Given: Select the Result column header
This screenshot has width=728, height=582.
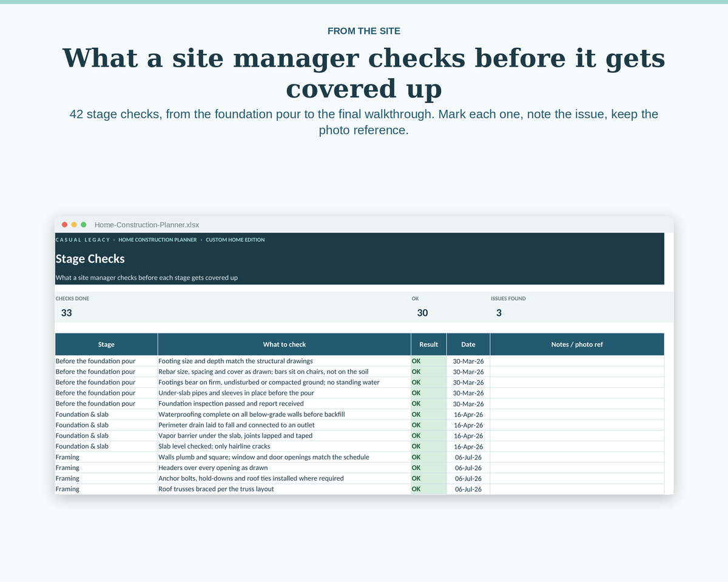Looking at the screenshot, I should click(x=429, y=344).
